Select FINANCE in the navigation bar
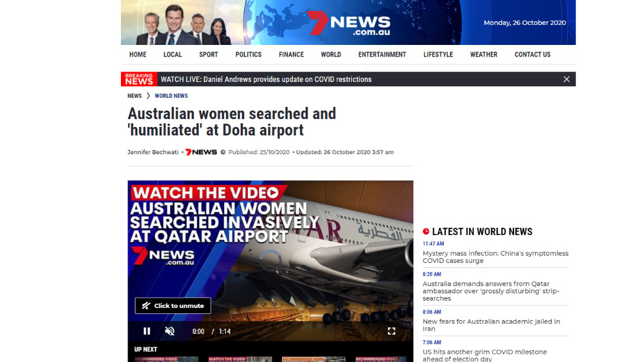 (291, 55)
